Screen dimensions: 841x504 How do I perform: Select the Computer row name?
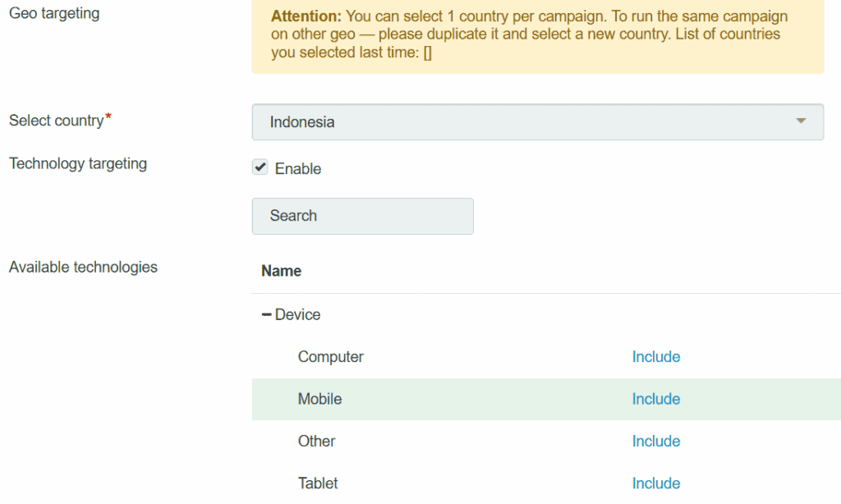pos(330,357)
